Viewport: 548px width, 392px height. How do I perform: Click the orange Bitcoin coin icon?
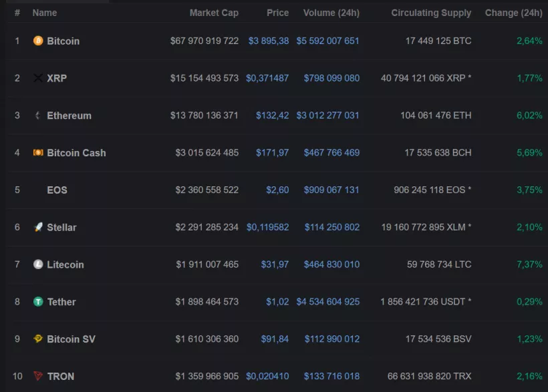(38, 41)
